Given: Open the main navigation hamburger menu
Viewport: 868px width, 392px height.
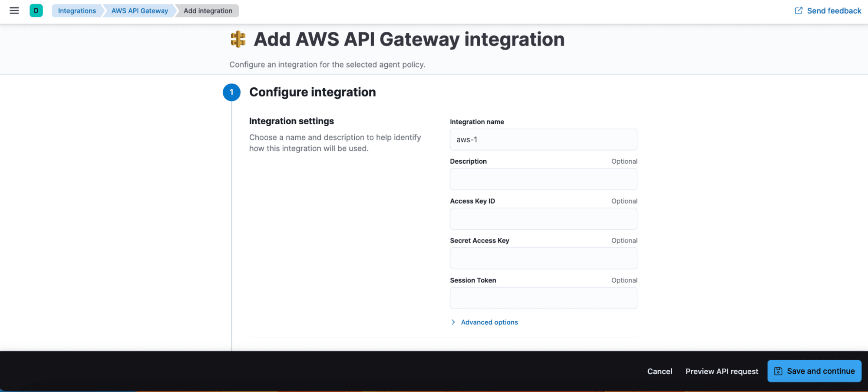Looking at the screenshot, I should click(14, 10).
